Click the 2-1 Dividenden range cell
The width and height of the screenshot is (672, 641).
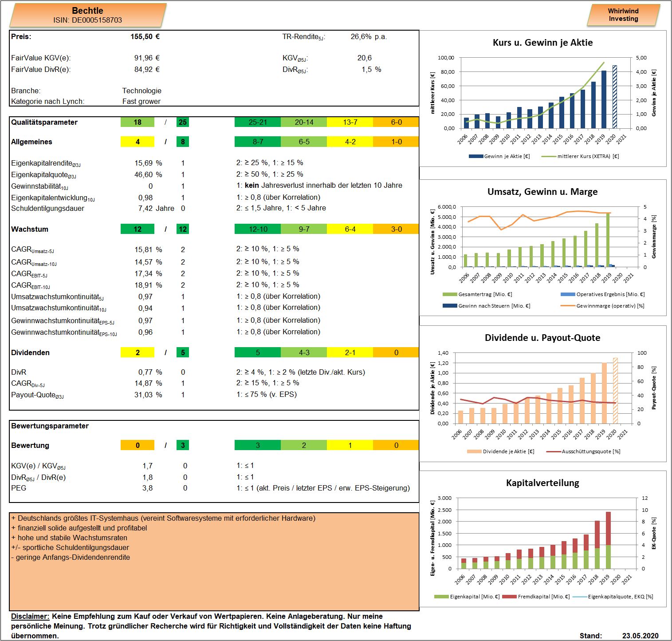pos(350,352)
